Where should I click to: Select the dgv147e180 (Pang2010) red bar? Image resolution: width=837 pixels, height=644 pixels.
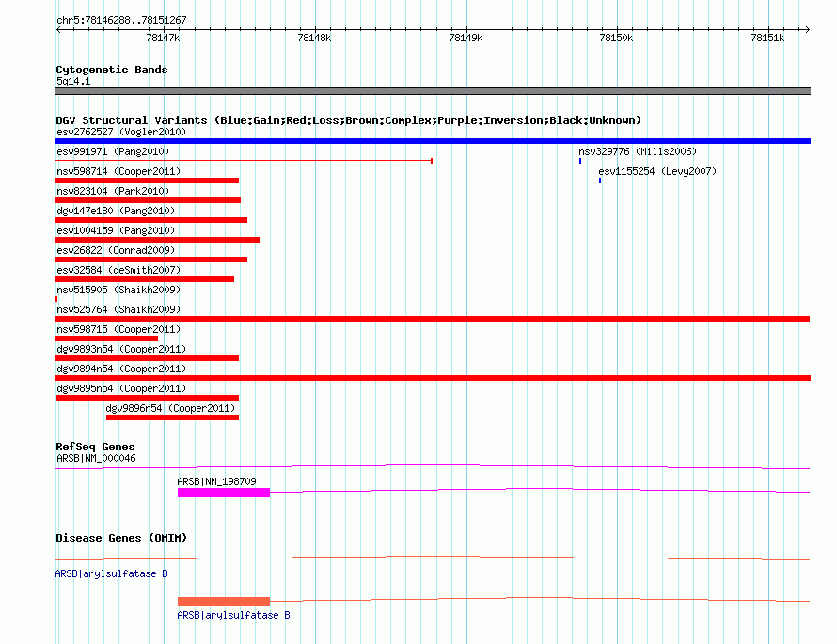point(151,220)
